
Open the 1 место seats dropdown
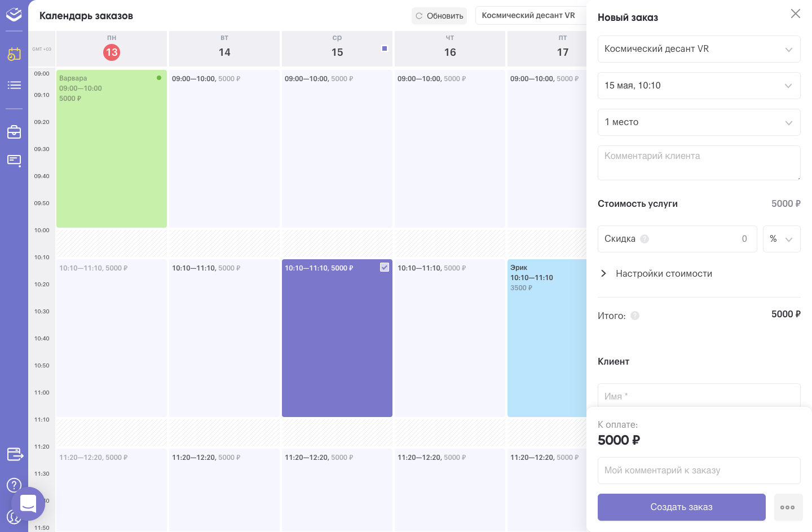pyautogui.click(x=699, y=122)
